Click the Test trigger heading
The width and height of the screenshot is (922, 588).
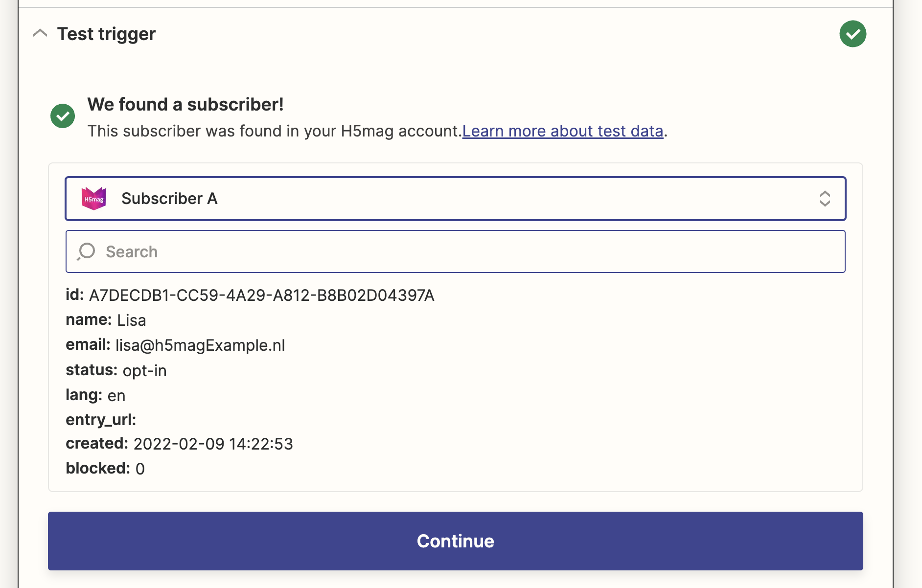pos(106,34)
